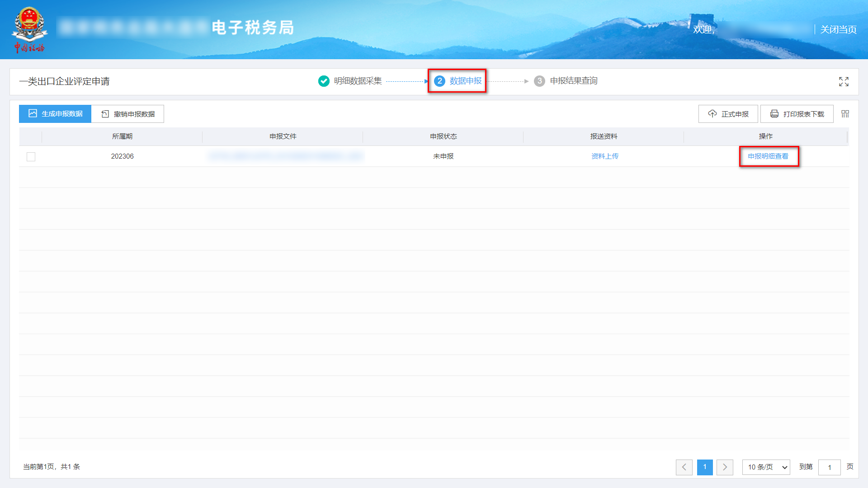Click the 正式申报 button
The image size is (868, 488).
click(728, 114)
